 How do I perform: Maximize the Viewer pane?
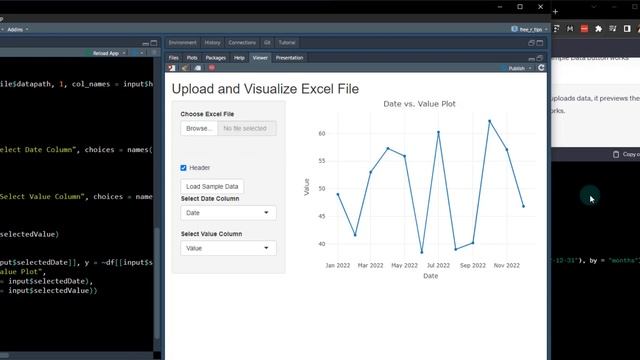click(x=540, y=58)
